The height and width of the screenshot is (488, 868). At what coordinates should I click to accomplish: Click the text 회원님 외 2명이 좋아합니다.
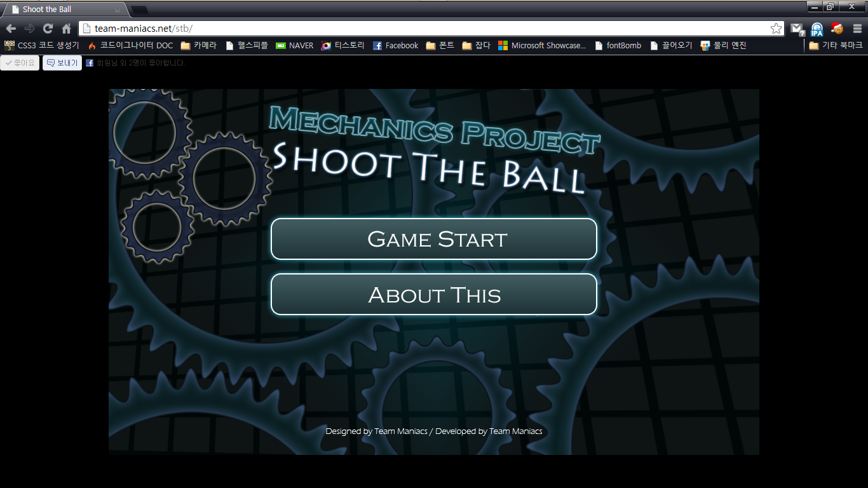coord(140,63)
